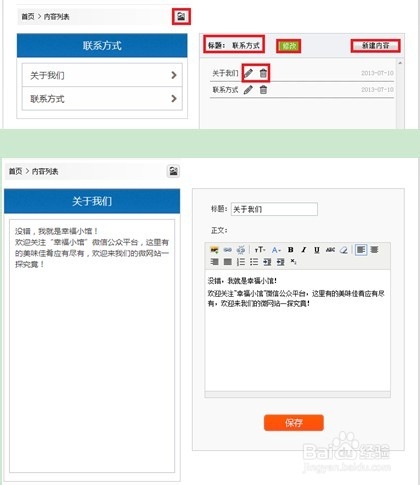Open 内容列表 in the top breadcrumb
Viewport: 420px width, 485px height.
57,17
